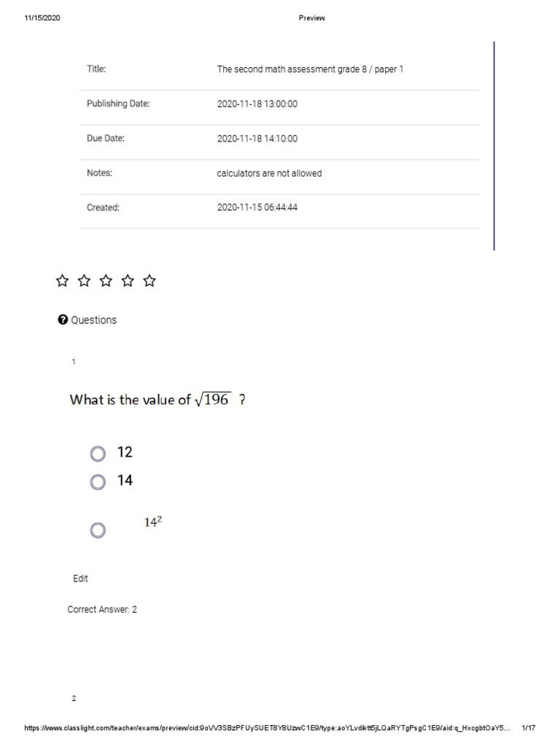The image size is (560, 747).
Task: Click the Created timestamp value
Action: point(257,208)
